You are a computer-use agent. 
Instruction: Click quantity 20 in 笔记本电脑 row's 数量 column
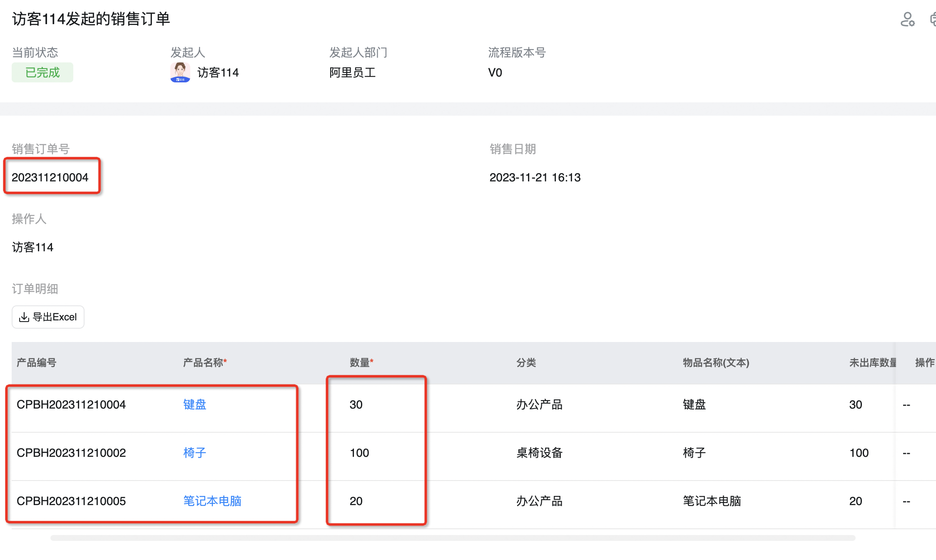pyautogui.click(x=356, y=501)
